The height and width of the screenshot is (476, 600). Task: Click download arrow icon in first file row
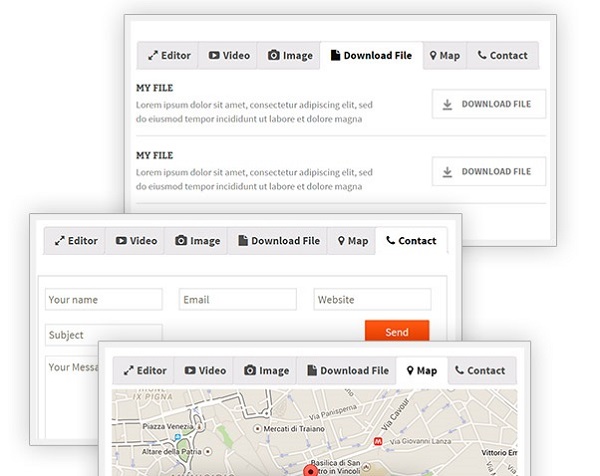pos(447,104)
